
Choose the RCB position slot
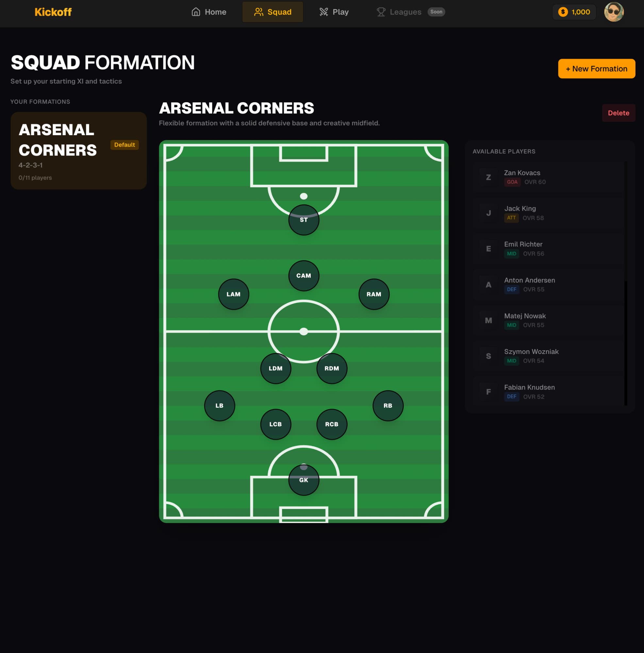coord(331,424)
